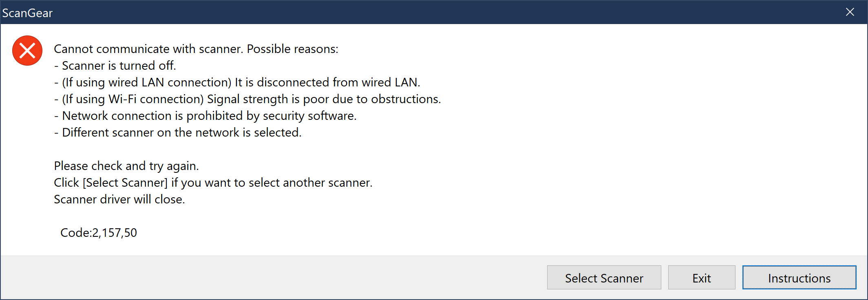
Task: View Instructions for troubleshooting
Action: point(799,278)
